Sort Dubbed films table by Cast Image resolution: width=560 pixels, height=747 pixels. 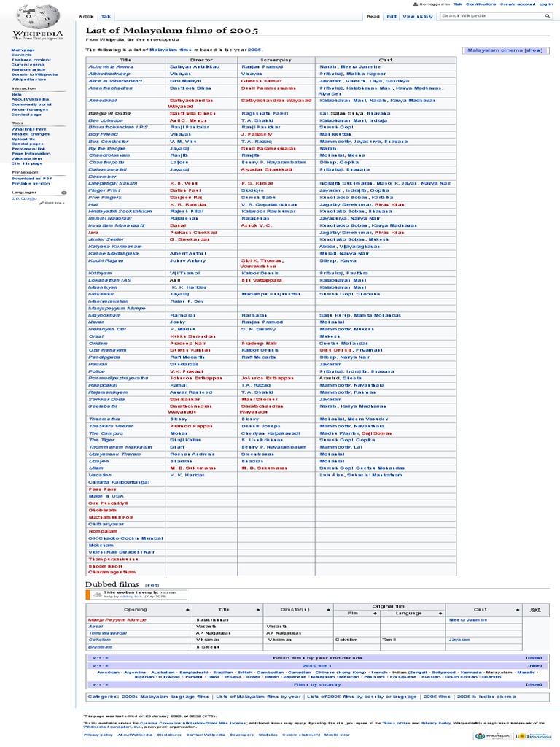[x=517, y=611]
